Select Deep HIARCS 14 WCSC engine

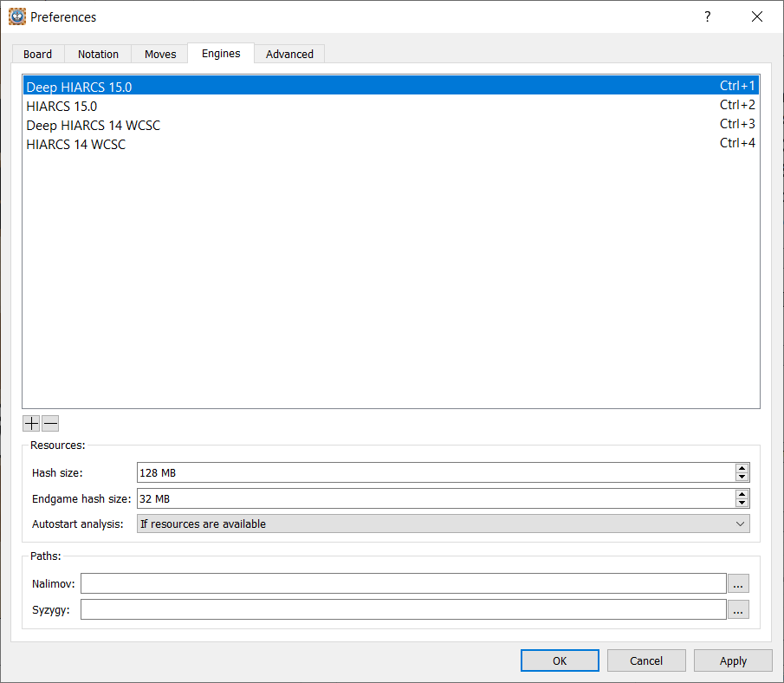click(x=93, y=126)
